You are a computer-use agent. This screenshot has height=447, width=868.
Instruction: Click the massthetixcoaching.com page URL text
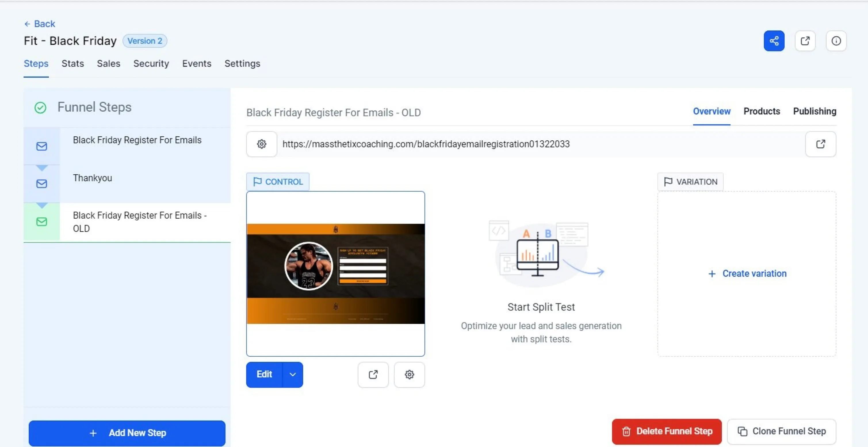point(426,144)
